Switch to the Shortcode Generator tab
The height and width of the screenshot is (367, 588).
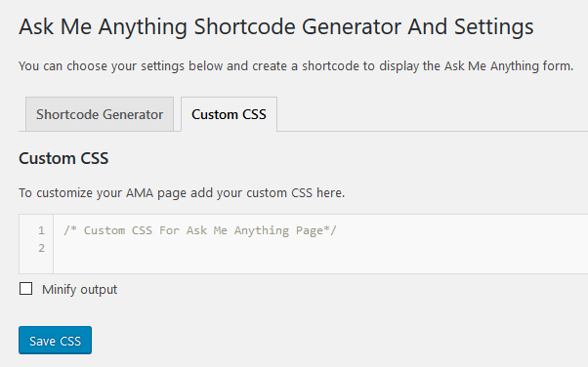click(100, 114)
